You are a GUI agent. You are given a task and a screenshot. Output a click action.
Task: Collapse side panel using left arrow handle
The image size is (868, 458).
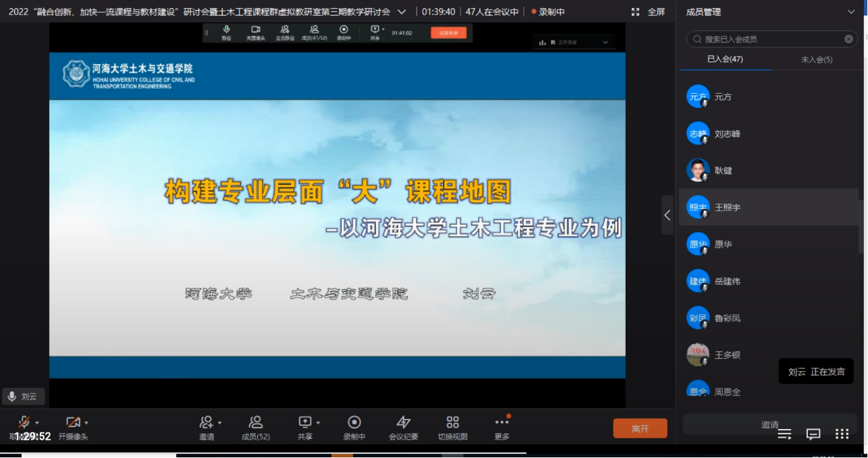pos(667,215)
